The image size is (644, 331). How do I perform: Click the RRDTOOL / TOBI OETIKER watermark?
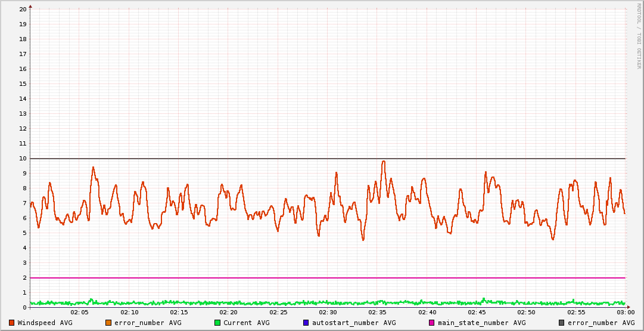coord(639,36)
